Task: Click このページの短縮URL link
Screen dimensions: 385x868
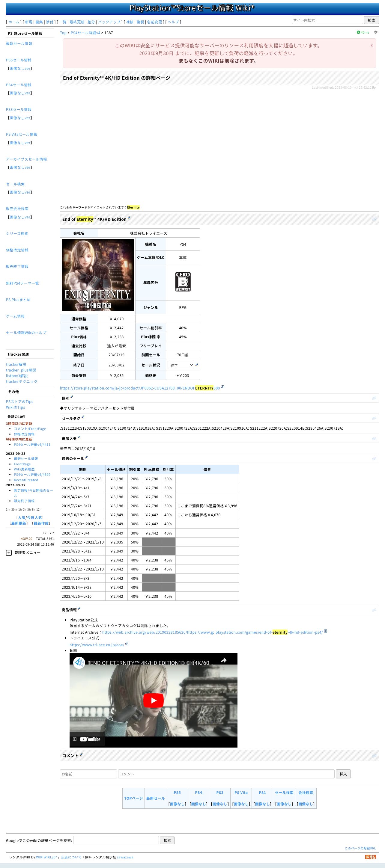Action: pos(360,849)
